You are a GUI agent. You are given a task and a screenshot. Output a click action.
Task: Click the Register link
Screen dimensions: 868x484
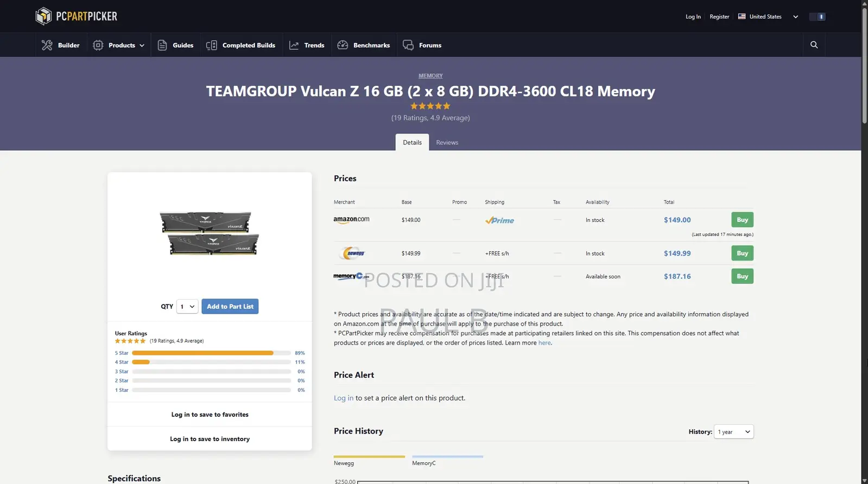point(719,17)
